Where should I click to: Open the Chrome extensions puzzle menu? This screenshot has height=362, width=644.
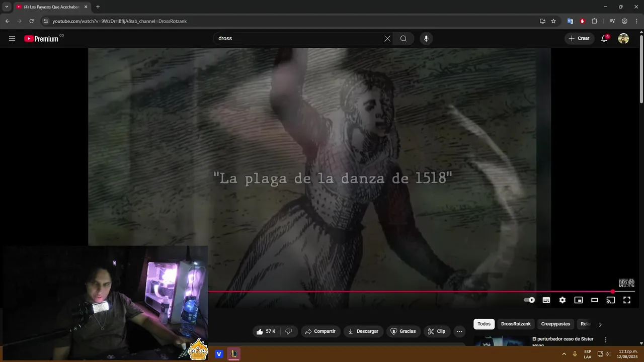[x=595, y=21]
